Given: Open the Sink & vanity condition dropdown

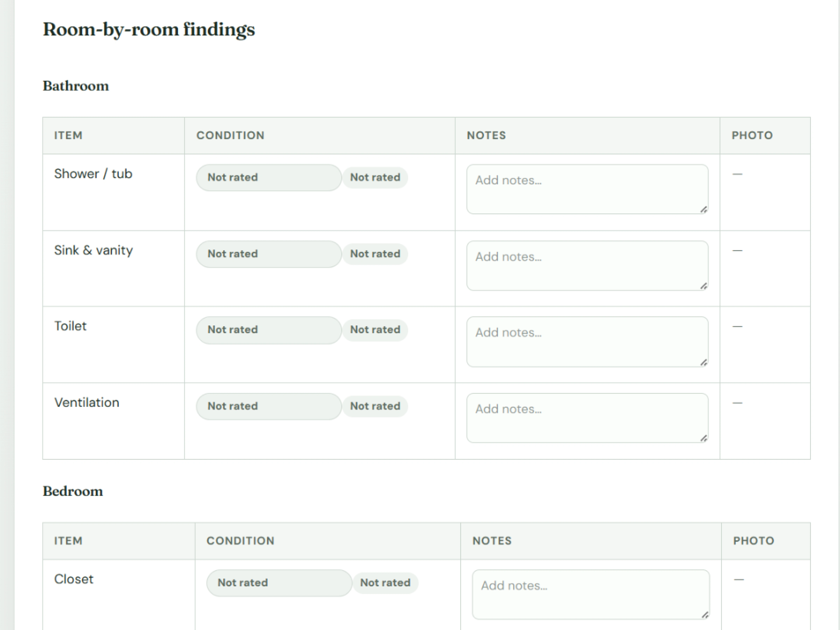Looking at the screenshot, I should (x=269, y=254).
